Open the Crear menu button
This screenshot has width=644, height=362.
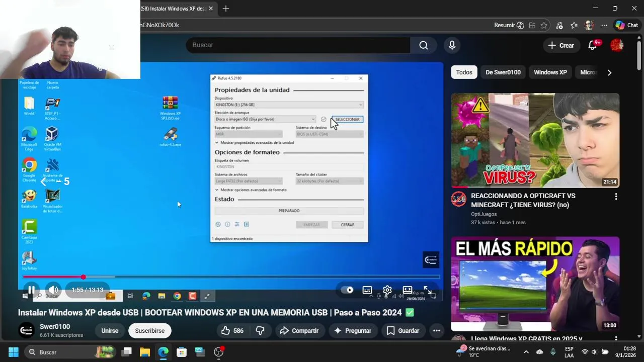coord(561,45)
